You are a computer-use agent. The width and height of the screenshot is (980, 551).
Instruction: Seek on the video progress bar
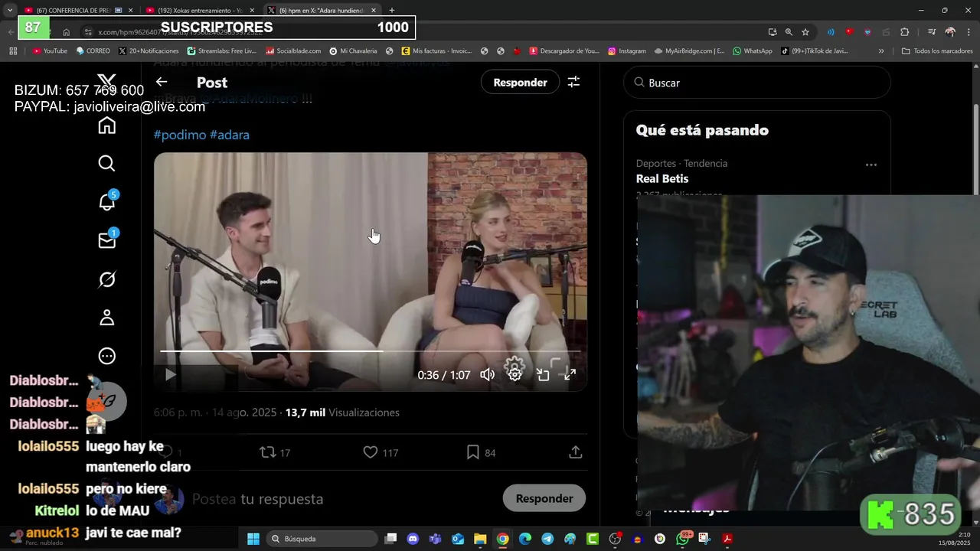coord(370,351)
